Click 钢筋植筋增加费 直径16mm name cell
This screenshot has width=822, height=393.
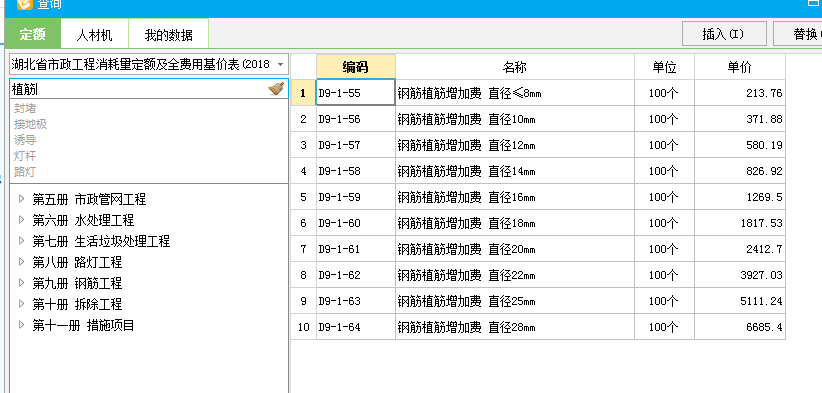pyautogui.click(x=515, y=197)
